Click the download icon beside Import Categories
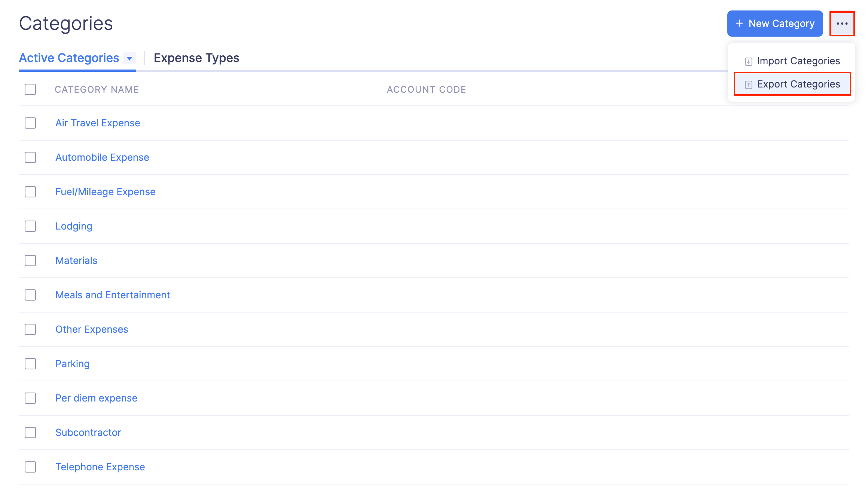Image resolution: width=868 pixels, height=489 pixels. click(748, 61)
